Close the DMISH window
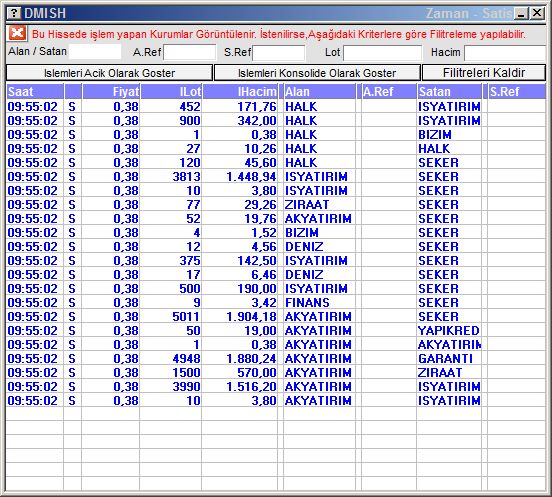Image resolution: width=552 pixels, height=497 pixels. point(537,13)
